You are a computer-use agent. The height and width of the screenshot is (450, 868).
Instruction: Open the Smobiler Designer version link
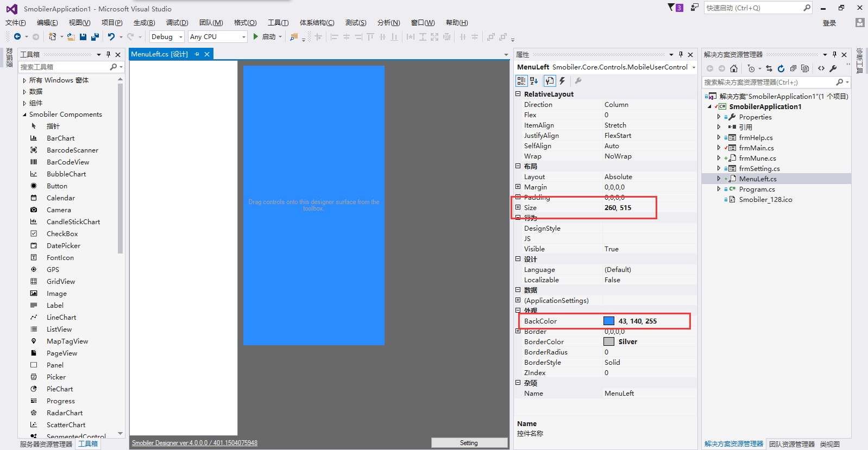[x=194, y=443]
